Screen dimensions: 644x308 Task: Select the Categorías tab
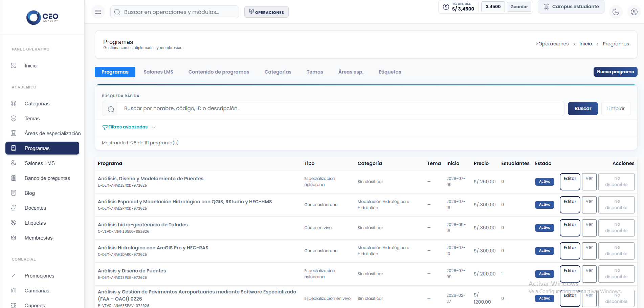pyautogui.click(x=278, y=72)
